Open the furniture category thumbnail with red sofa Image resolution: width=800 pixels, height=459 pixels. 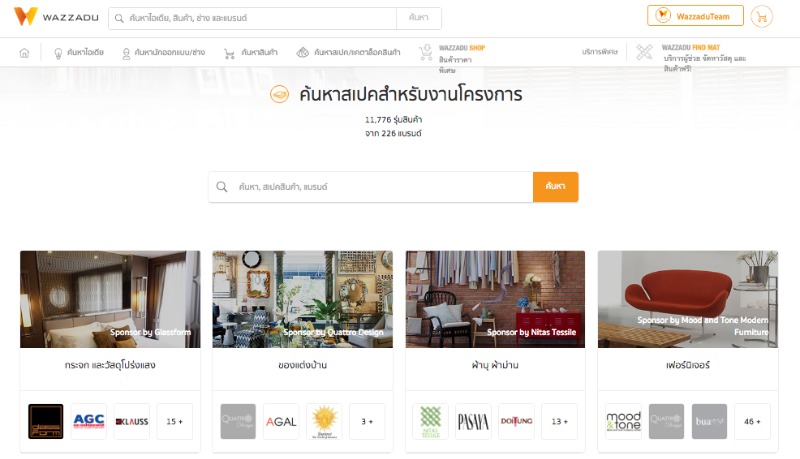(x=688, y=299)
